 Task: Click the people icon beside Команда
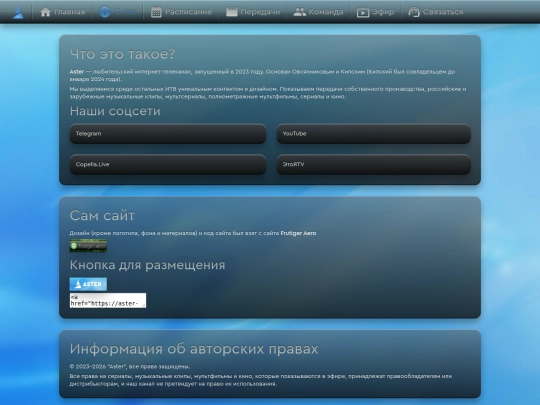[x=300, y=12]
